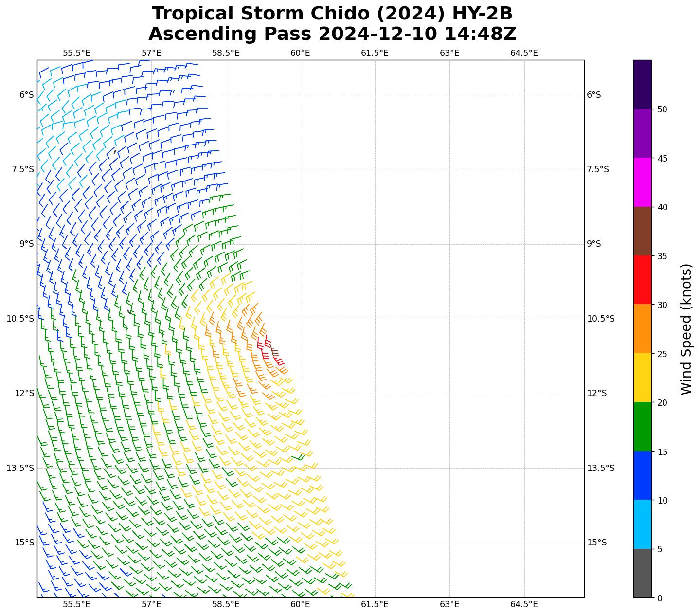Click the 12°S label on the left axis
Image resolution: width=700 pixels, height=615 pixels.
click(24, 393)
